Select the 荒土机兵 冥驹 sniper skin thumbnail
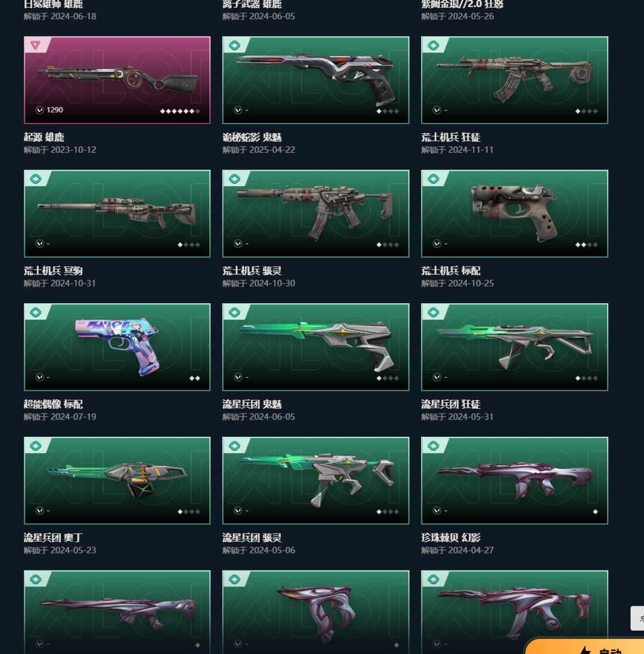The width and height of the screenshot is (644, 654). pos(117,214)
